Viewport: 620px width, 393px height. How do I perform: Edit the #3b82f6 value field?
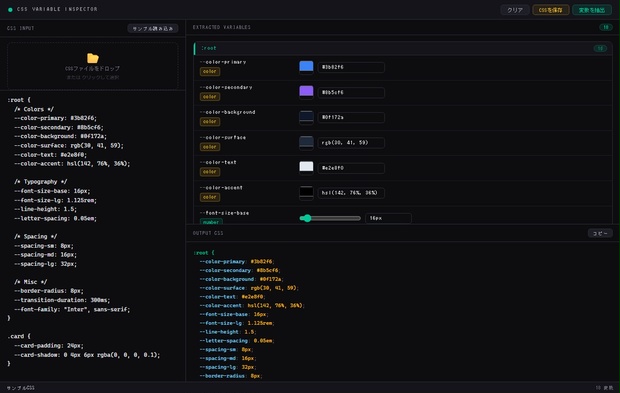tap(351, 67)
